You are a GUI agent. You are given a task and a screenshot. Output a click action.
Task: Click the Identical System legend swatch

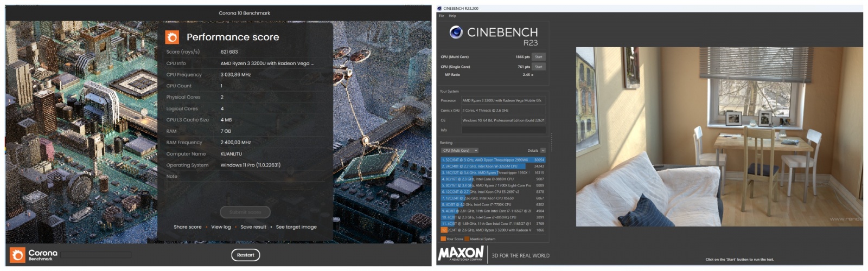[467, 238]
